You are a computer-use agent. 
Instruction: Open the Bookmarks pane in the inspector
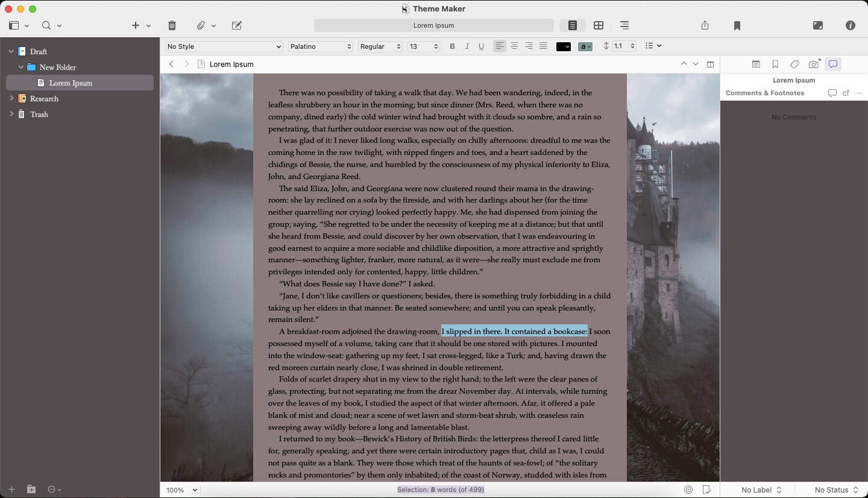pyautogui.click(x=775, y=64)
